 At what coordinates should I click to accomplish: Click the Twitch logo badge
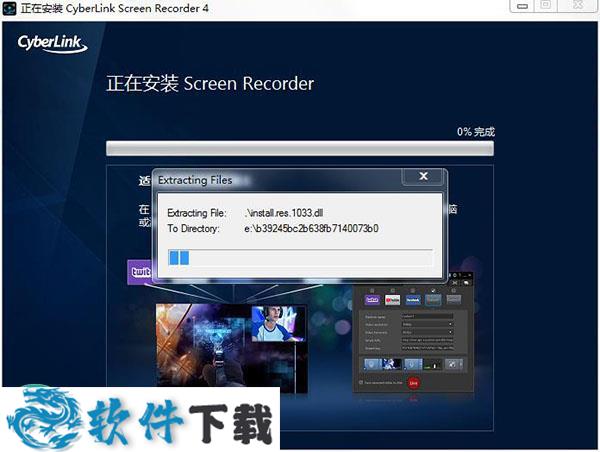(140, 272)
